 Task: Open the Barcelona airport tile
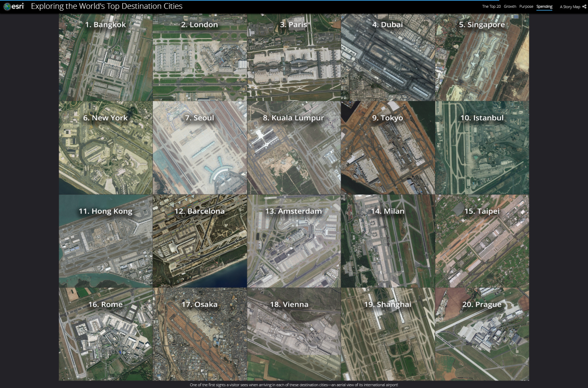200,241
